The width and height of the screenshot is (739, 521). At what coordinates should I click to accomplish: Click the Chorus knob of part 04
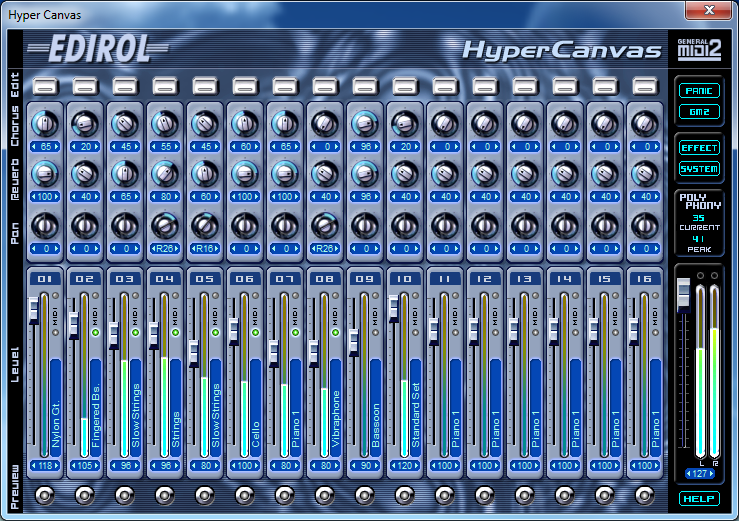click(x=165, y=124)
